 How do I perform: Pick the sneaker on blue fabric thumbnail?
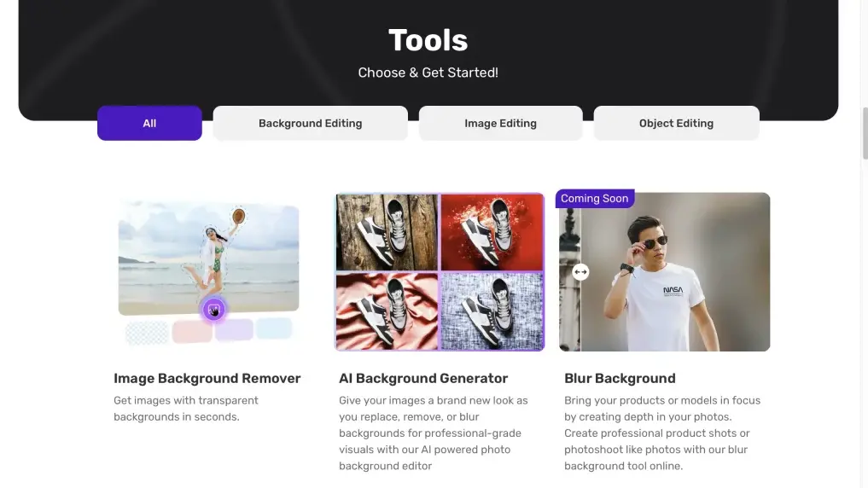492,311
